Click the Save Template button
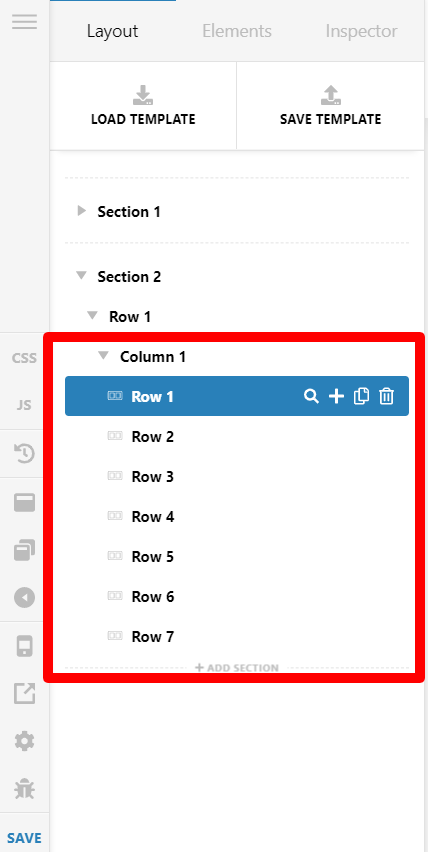The width and height of the screenshot is (428, 852). (x=330, y=105)
